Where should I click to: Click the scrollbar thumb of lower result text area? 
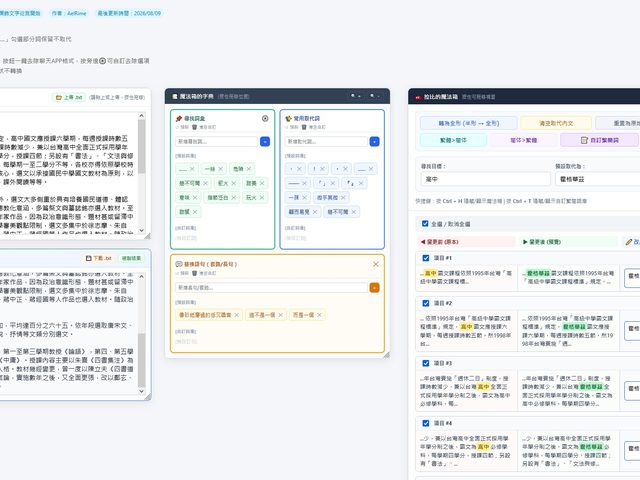tap(142, 360)
